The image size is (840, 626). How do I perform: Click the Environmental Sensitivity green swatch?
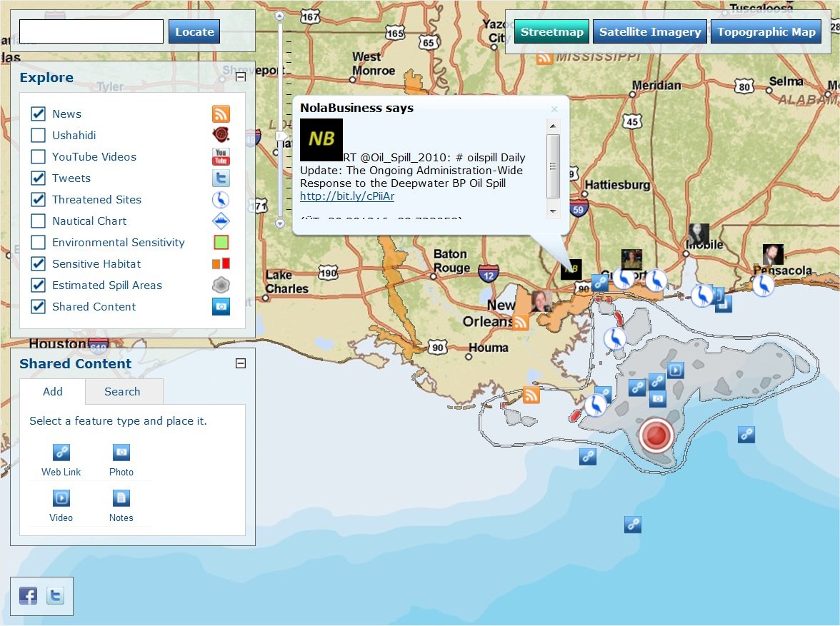[x=221, y=242]
